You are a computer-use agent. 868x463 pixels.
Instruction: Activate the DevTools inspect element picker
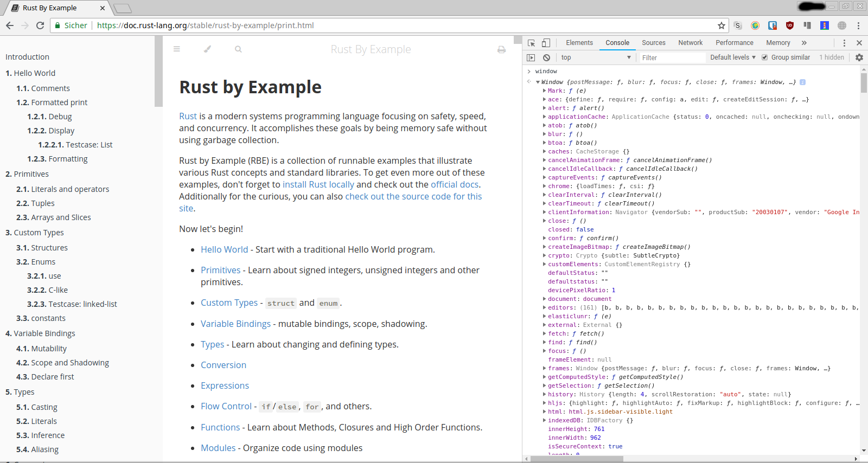[x=532, y=43]
